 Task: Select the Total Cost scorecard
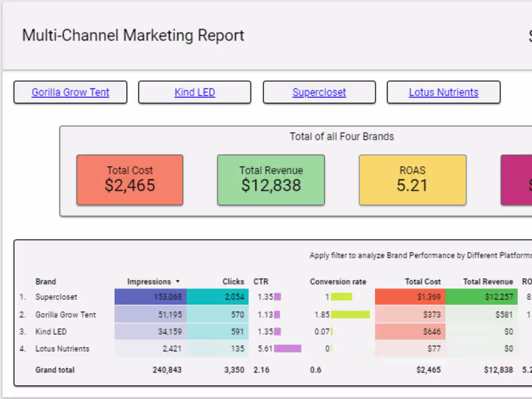130,180
